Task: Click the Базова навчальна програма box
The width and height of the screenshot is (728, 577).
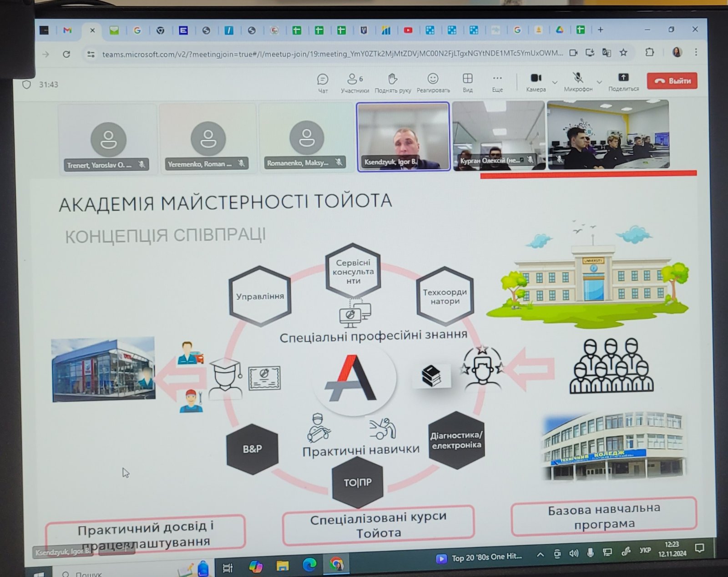Action: 604,516
